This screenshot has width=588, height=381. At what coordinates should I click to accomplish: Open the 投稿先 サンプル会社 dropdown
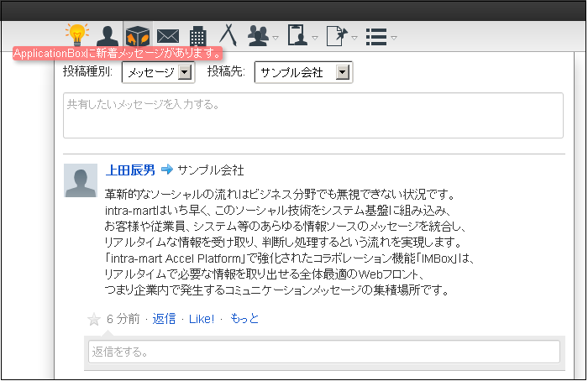tap(303, 72)
